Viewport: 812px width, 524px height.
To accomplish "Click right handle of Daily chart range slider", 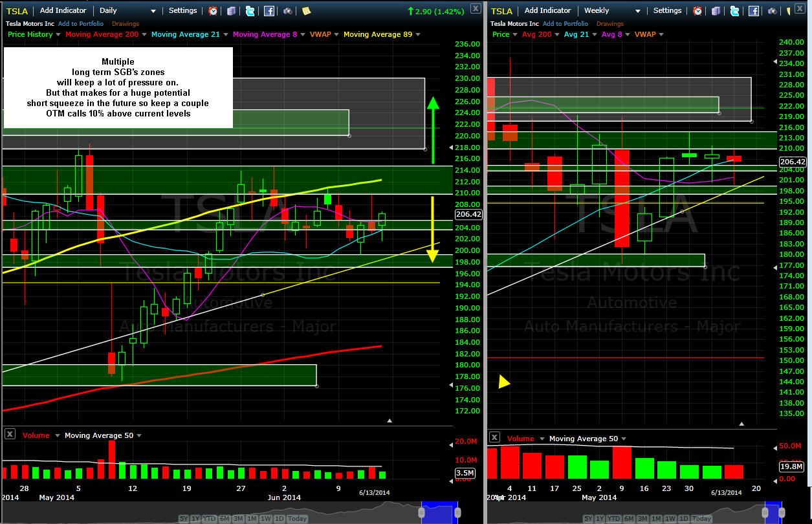I will click(457, 512).
